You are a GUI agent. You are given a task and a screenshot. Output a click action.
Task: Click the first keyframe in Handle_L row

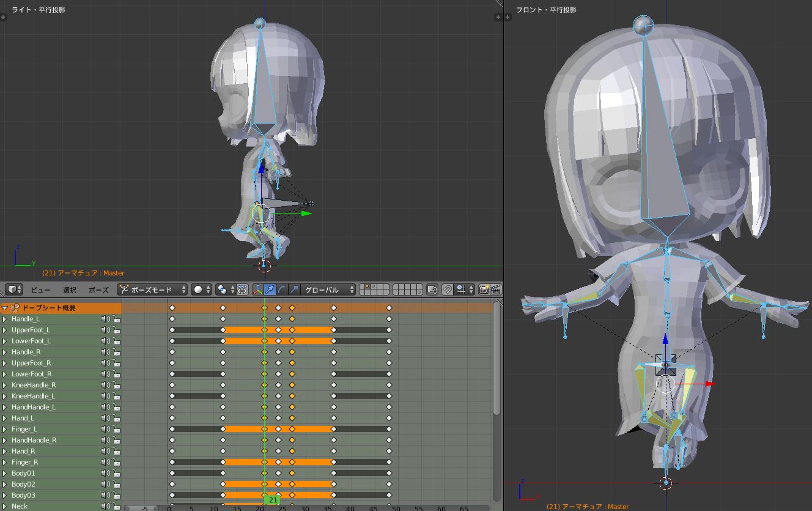point(172,319)
